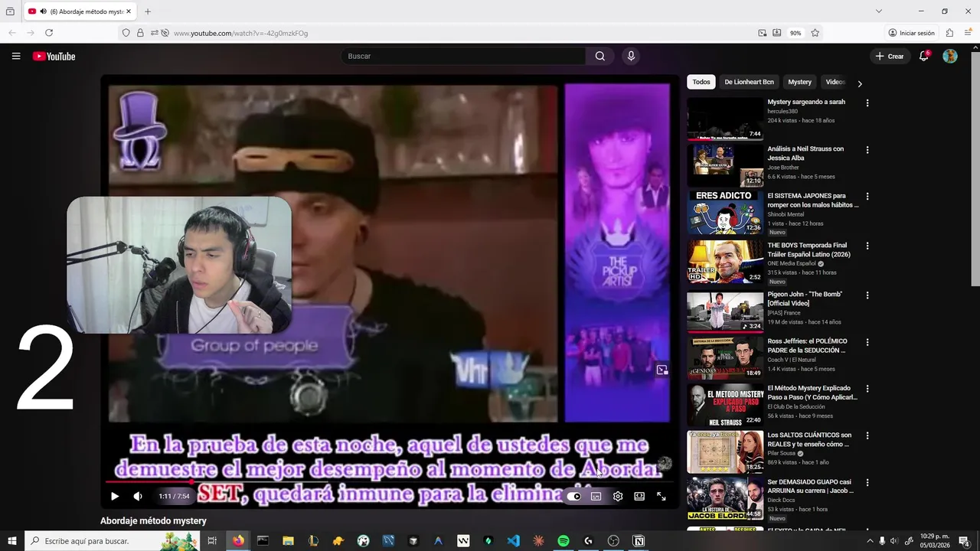The height and width of the screenshot is (551, 980).
Task: Click the Pilar Sousa channel name
Action: (782, 453)
